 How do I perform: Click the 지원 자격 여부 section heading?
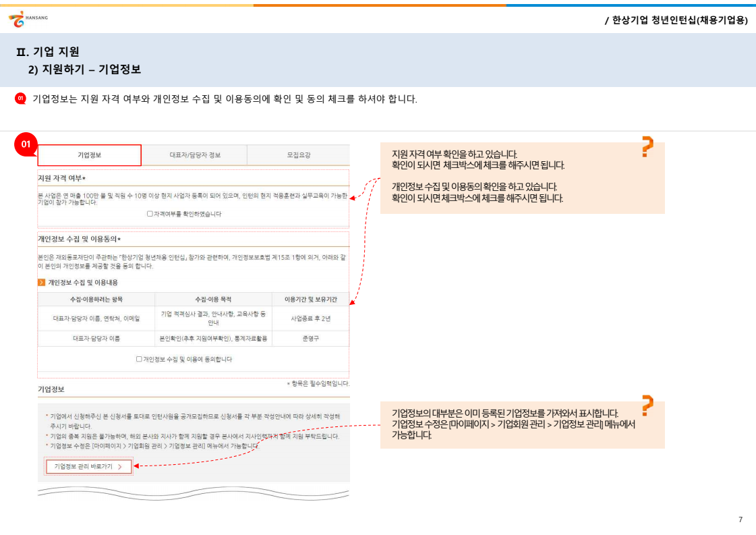pos(62,177)
